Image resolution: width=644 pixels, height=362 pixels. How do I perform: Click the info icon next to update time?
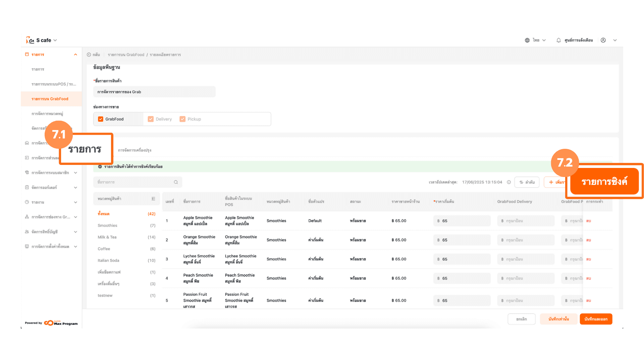509,182
